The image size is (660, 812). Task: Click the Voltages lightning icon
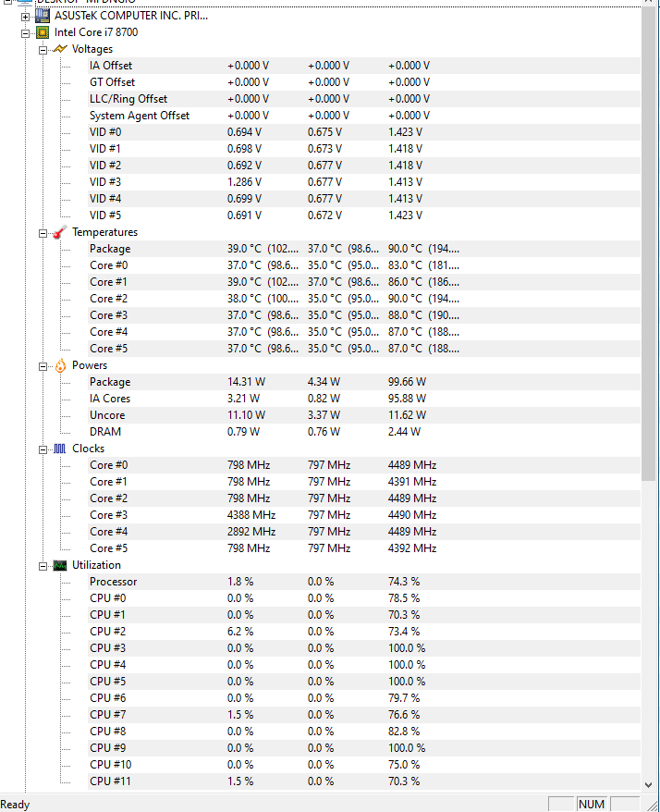click(x=60, y=49)
